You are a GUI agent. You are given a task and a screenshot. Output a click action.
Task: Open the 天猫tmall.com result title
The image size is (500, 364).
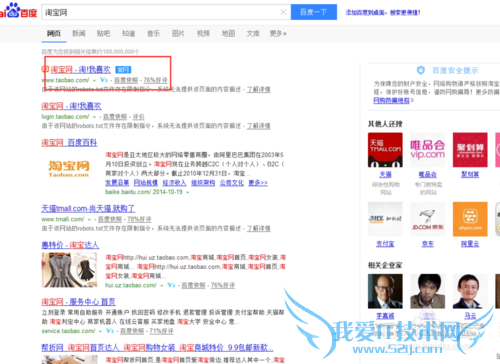pos(88,209)
